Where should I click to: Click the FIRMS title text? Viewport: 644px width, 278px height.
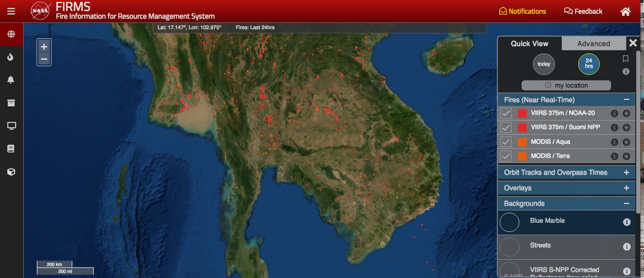tap(73, 7)
